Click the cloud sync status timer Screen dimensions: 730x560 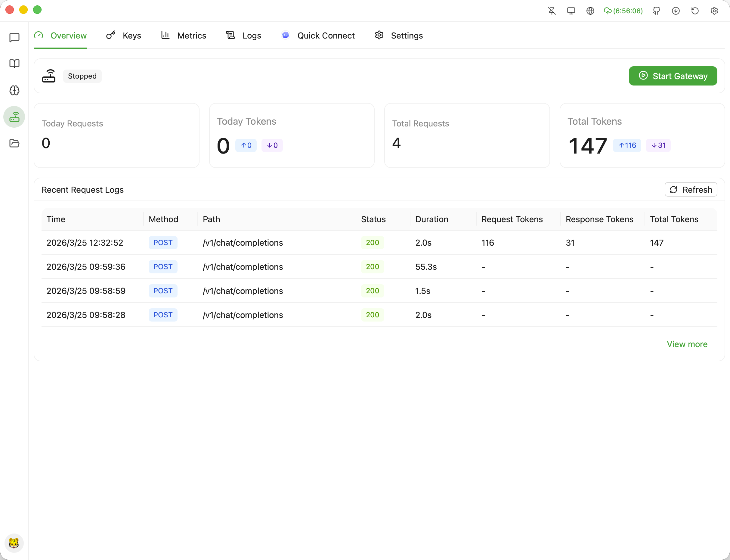click(x=623, y=11)
